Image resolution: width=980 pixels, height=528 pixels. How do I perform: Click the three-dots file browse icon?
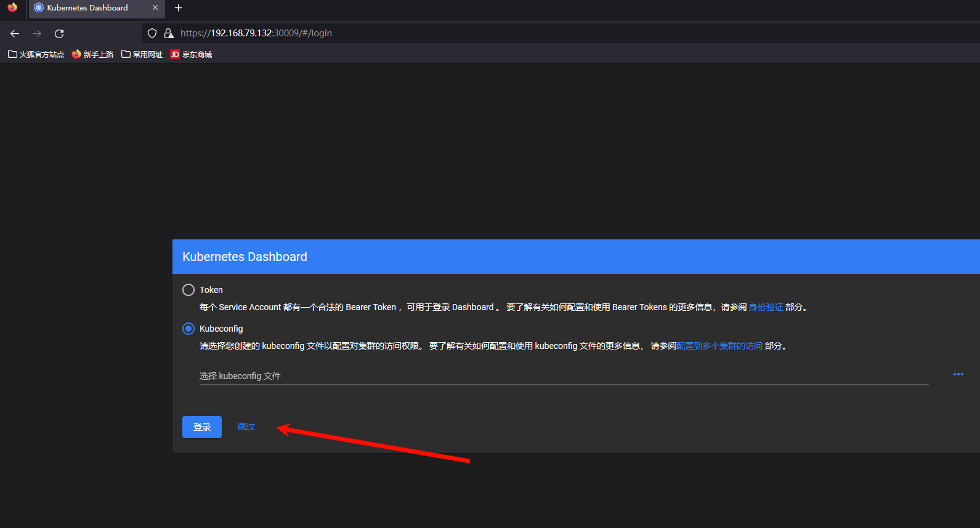(x=958, y=374)
